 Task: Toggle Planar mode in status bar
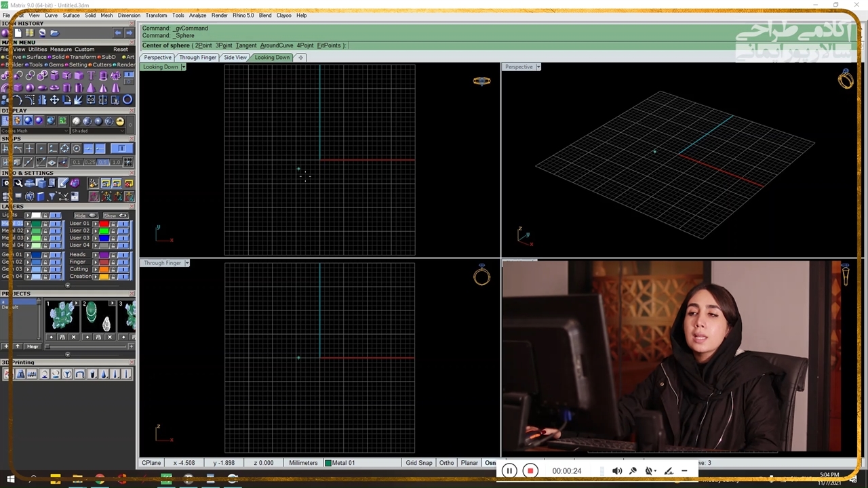469,463
